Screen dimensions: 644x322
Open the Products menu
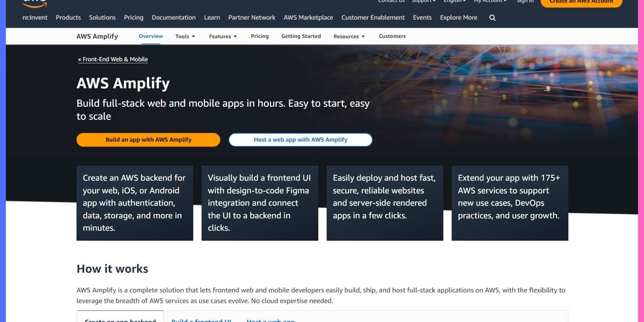click(68, 17)
